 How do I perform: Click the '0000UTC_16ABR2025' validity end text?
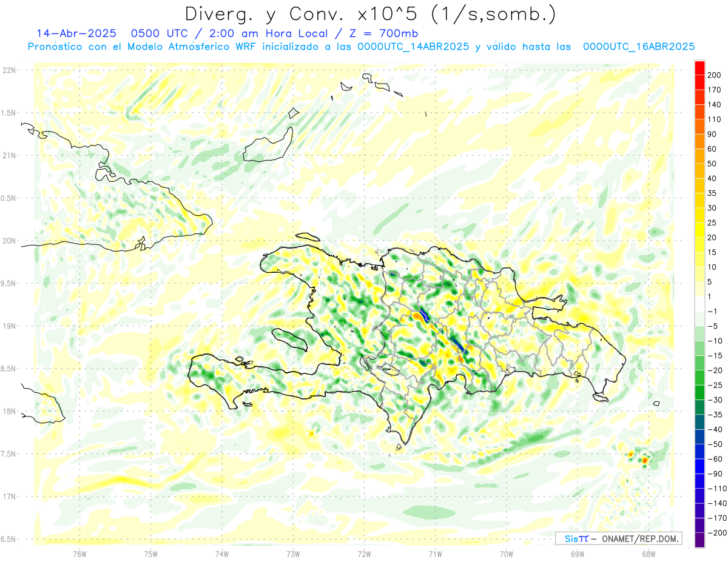tap(639, 47)
